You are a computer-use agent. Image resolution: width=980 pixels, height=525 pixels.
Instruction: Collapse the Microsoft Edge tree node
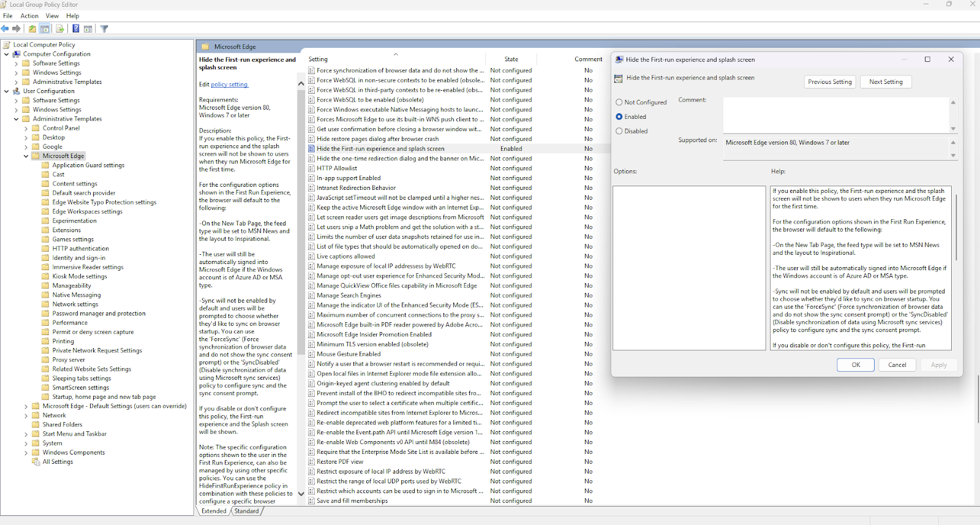[26, 156]
